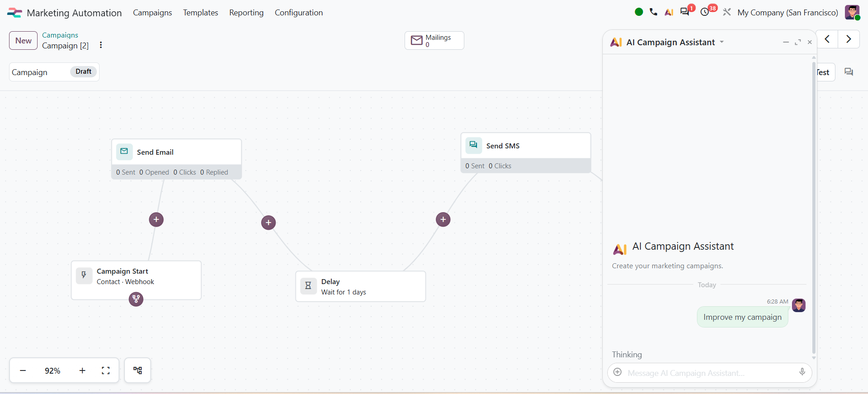Open the Send Email activity node
Image resolution: width=868 pixels, height=394 pixels.
click(x=176, y=159)
